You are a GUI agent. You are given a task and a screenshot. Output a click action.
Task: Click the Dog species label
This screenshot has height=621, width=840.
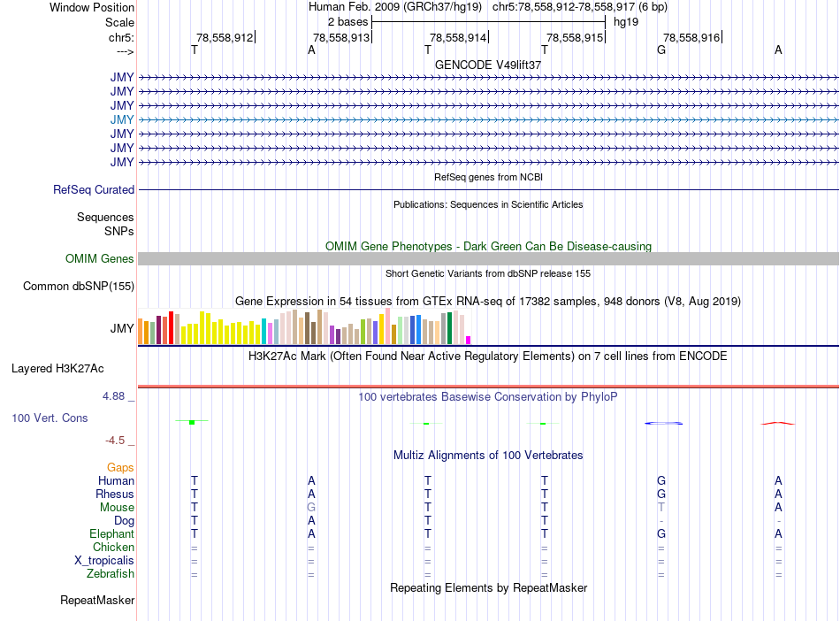(124, 521)
